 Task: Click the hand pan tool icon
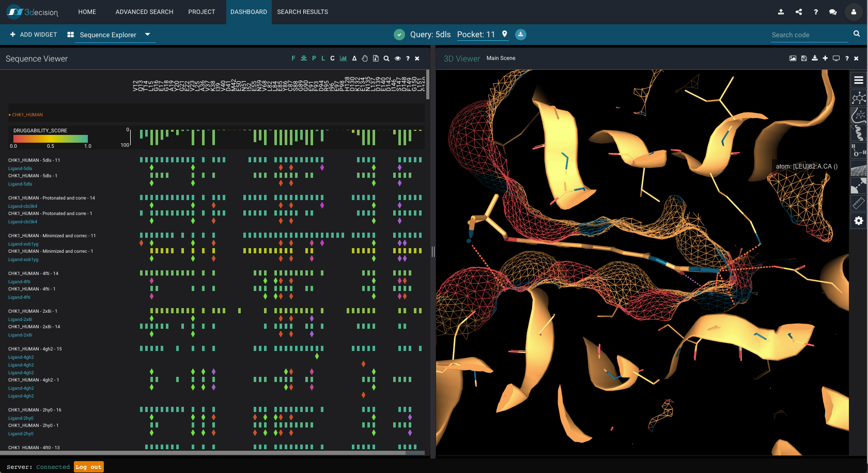(x=365, y=58)
